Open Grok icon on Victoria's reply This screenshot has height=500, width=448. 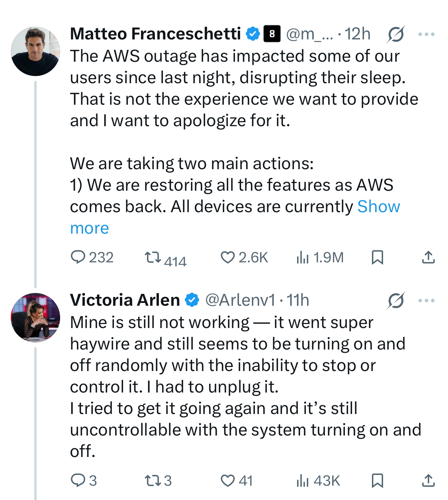395,301
